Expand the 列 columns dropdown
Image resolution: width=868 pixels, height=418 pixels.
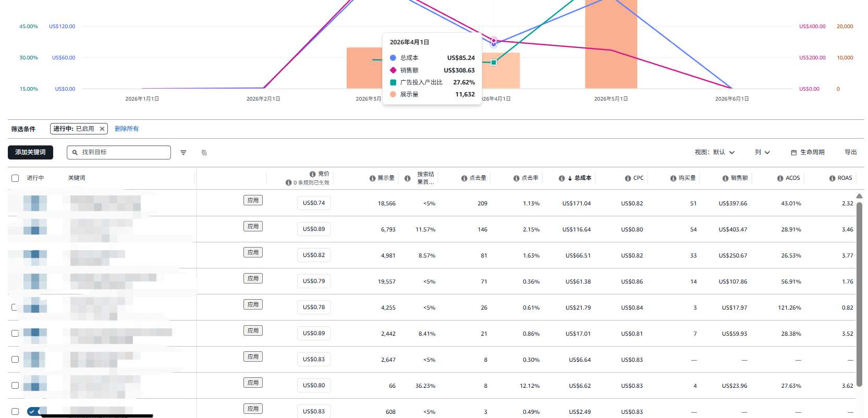point(762,152)
